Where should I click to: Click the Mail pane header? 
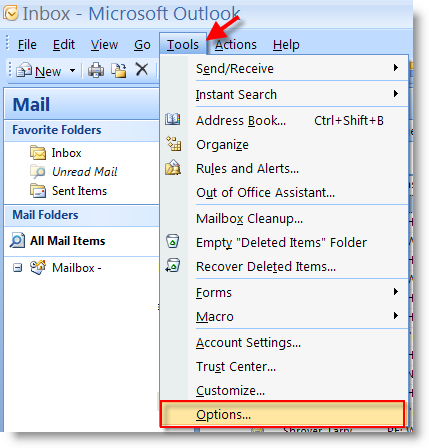click(82, 104)
